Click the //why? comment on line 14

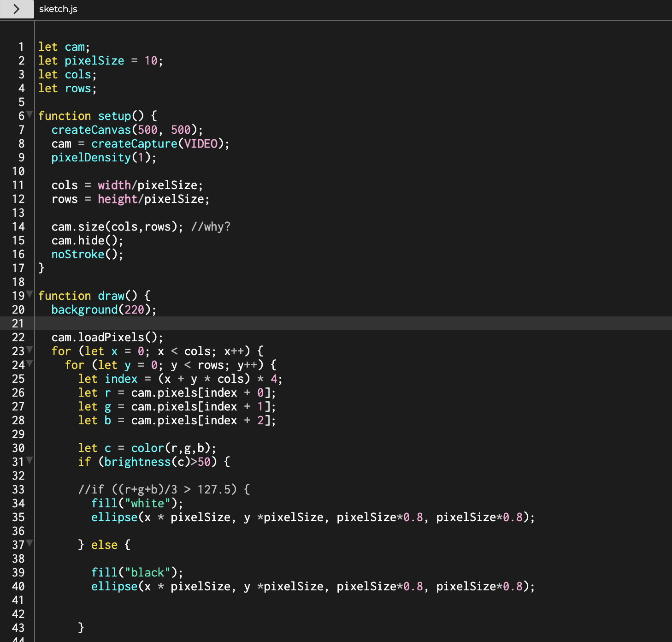click(x=211, y=227)
